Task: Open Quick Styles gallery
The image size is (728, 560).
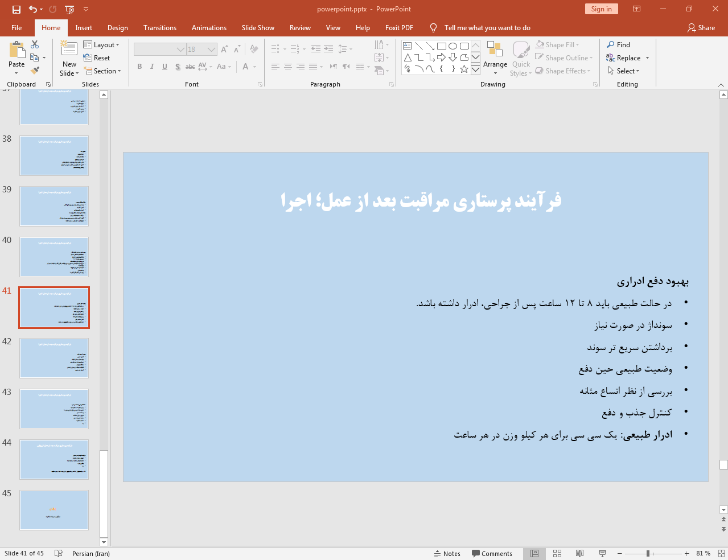Action: coord(521,58)
